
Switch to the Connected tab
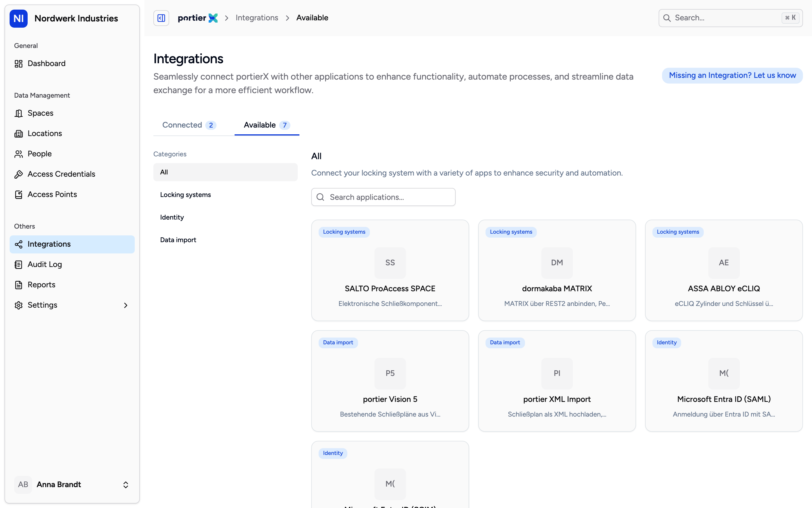189,125
